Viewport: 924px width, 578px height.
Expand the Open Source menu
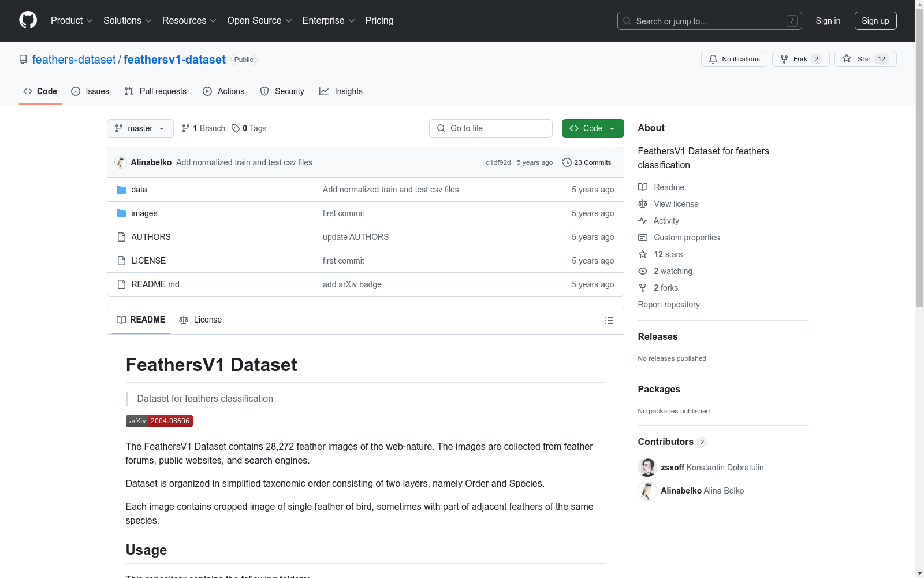coord(260,21)
